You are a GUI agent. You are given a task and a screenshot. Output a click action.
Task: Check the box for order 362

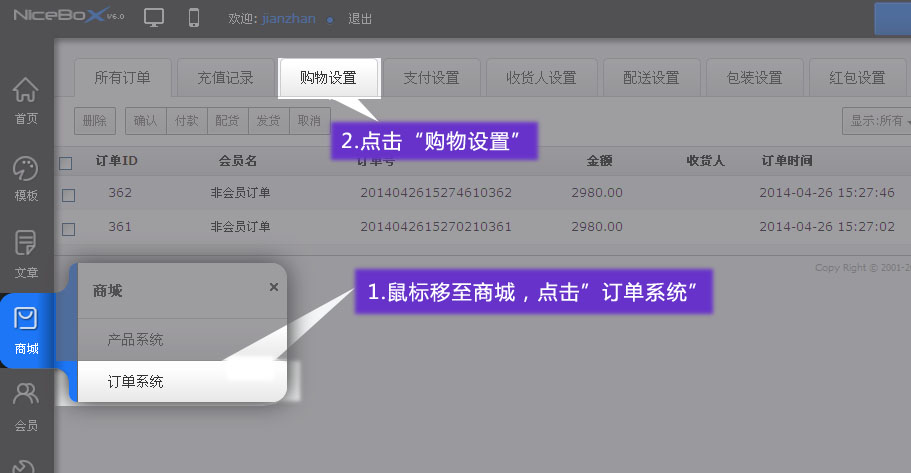coord(68,194)
